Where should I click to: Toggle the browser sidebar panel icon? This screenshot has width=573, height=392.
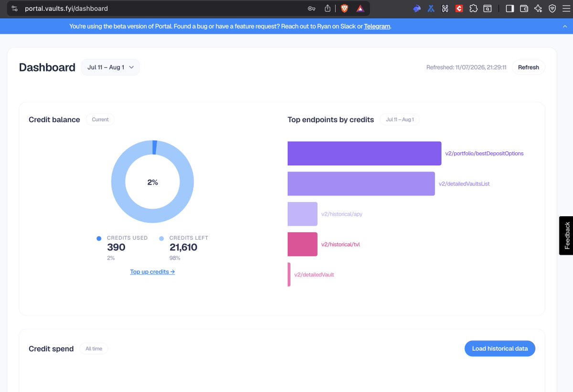pos(509,9)
